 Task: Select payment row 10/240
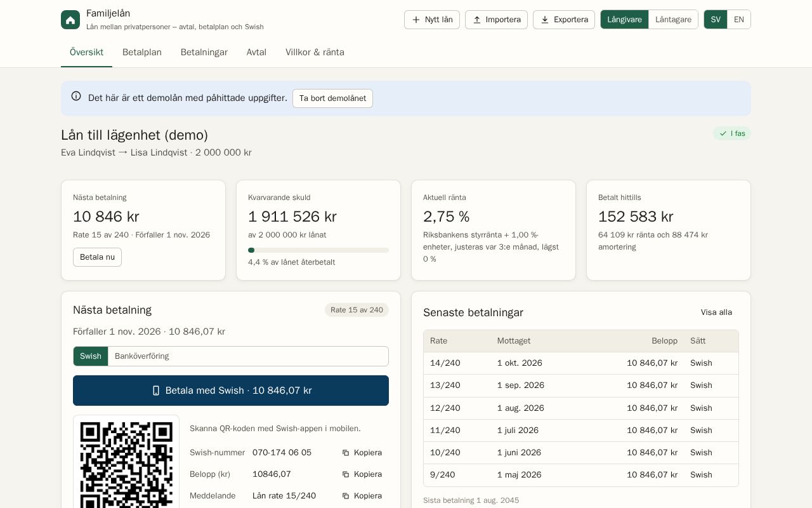click(581, 453)
